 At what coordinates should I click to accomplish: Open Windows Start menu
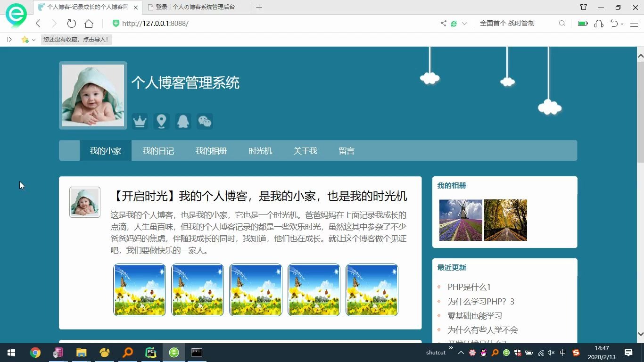click(x=11, y=353)
